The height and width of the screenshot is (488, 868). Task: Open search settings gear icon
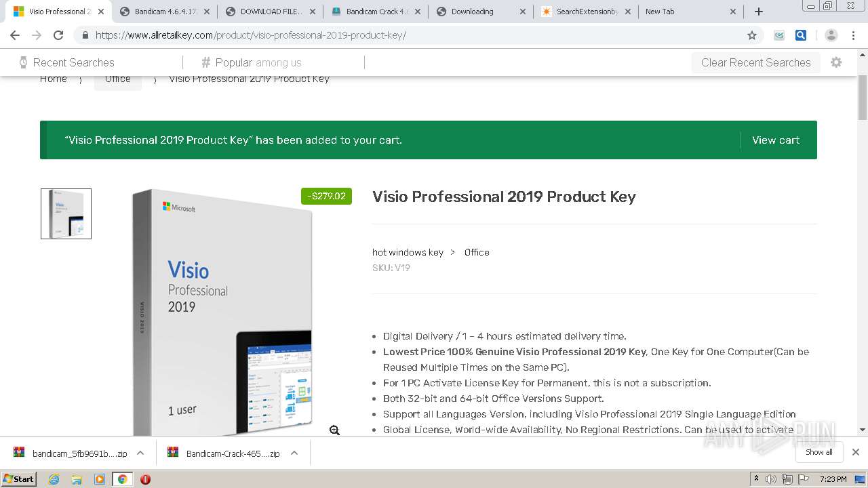(x=836, y=62)
